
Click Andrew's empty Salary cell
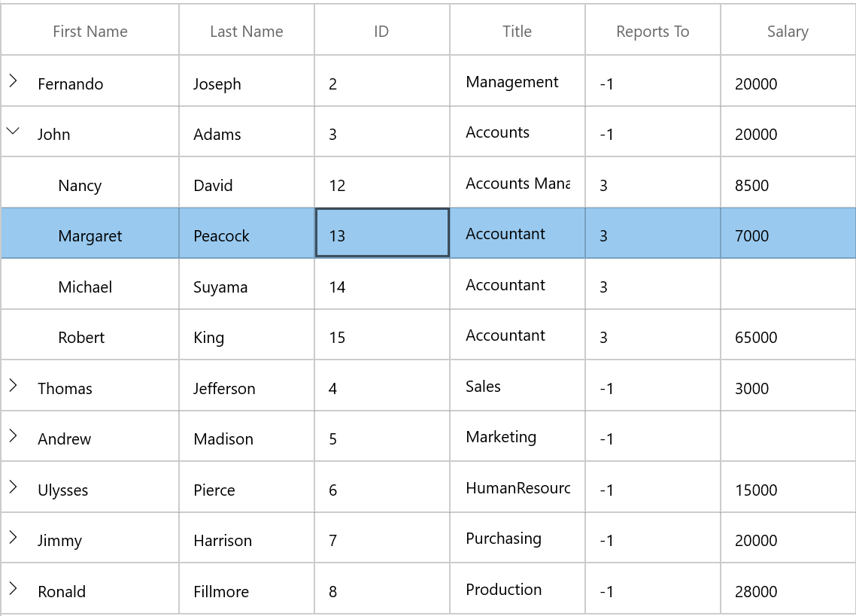click(788, 438)
